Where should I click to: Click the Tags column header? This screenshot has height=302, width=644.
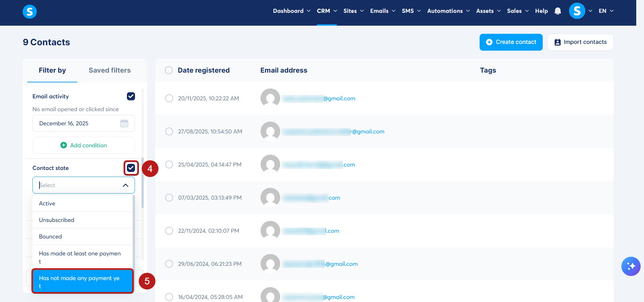(x=488, y=70)
